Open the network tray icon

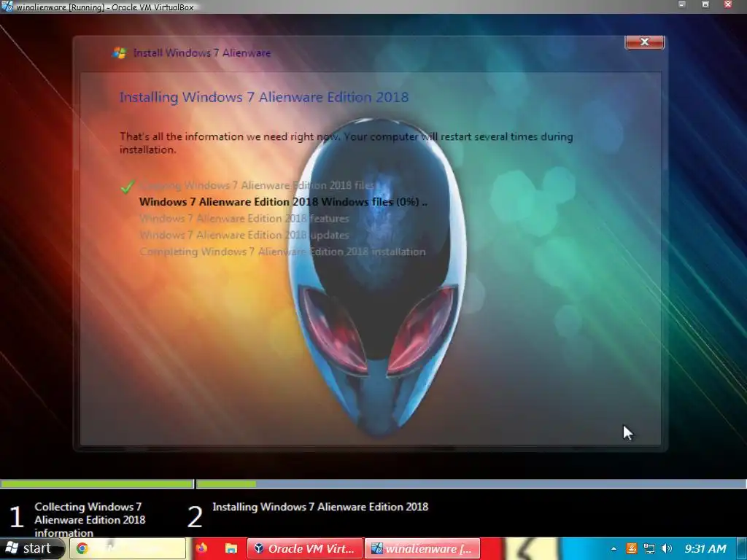[x=649, y=548]
